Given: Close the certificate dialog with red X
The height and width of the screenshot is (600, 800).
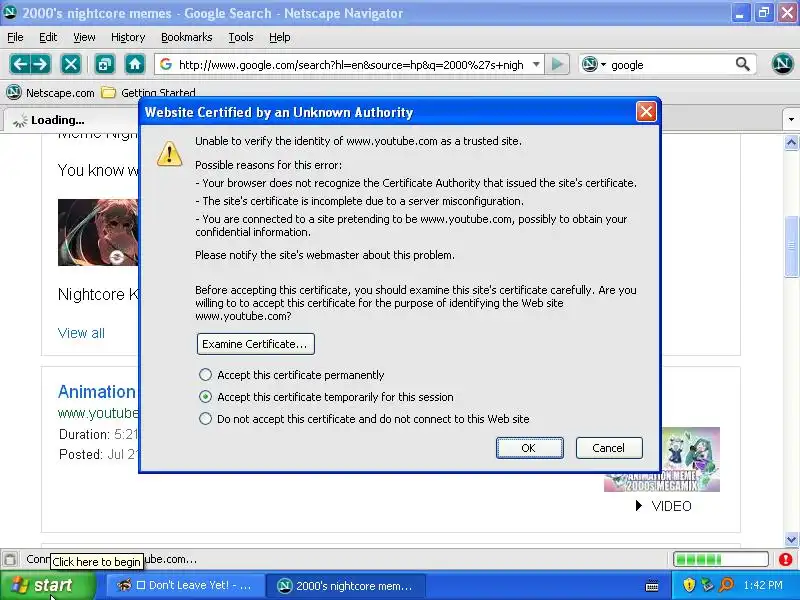Looking at the screenshot, I should [646, 112].
